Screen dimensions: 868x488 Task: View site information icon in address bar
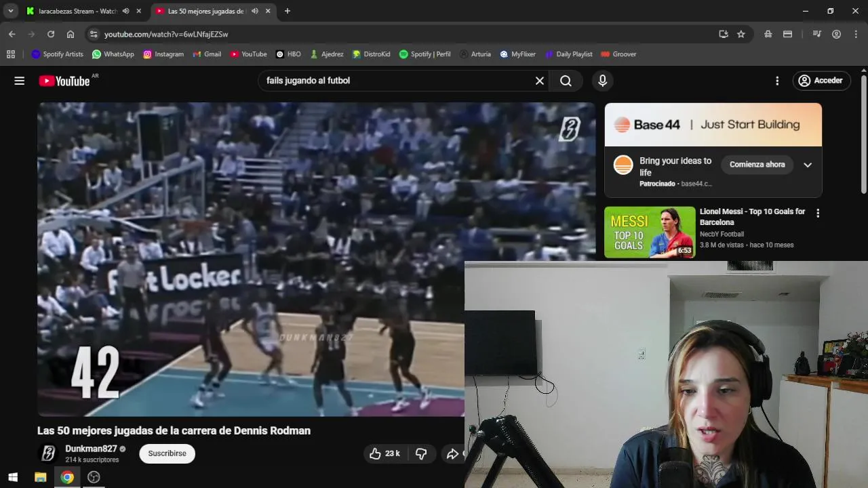point(94,34)
